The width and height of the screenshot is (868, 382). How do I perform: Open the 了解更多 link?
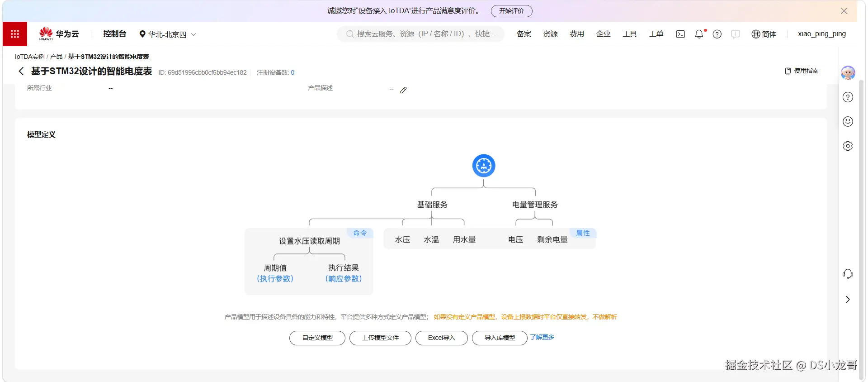[x=542, y=338]
